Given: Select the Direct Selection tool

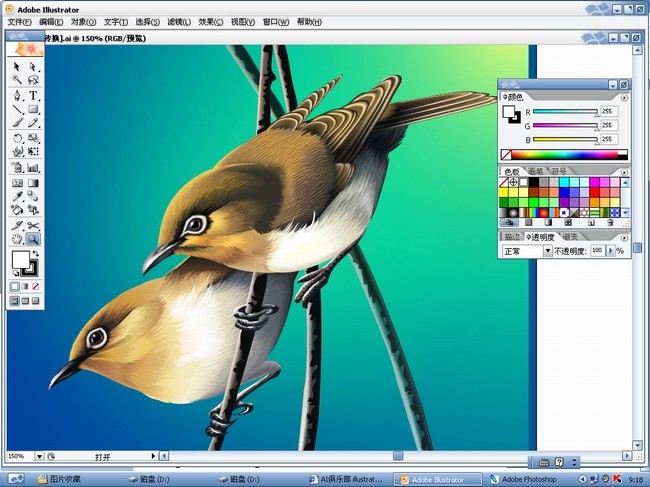Looking at the screenshot, I should [33, 67].
